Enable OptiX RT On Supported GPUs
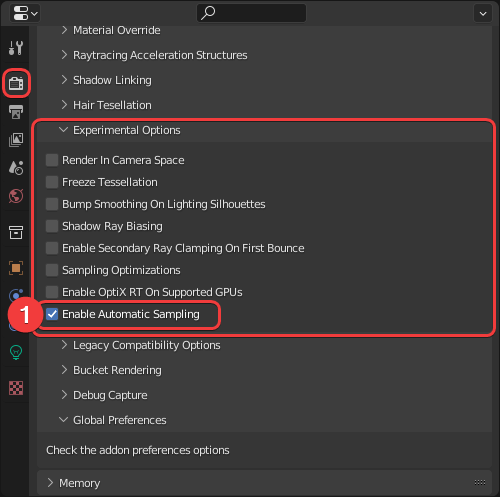Image resolution: width=500 pixels, height=497 pixels. (52, 292)
